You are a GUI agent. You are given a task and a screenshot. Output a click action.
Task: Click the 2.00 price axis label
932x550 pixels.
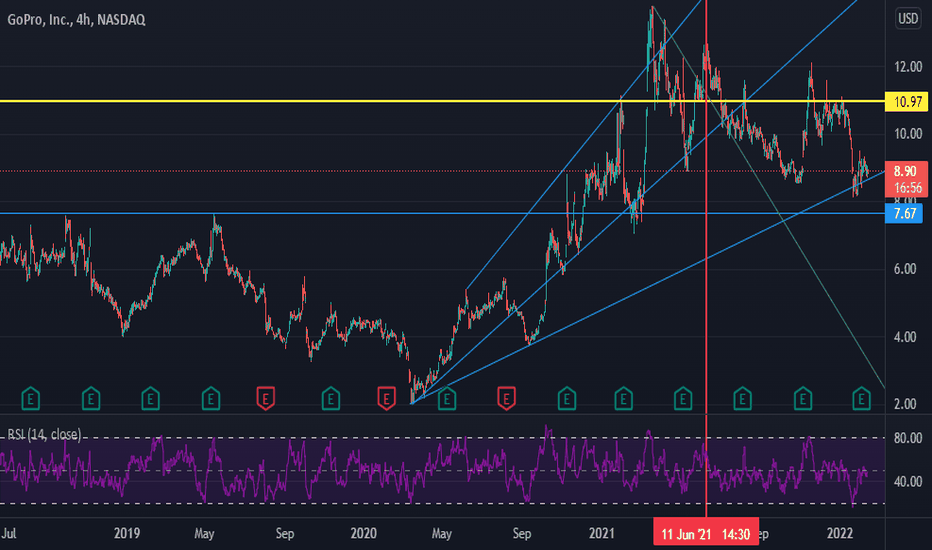(905, 404)
